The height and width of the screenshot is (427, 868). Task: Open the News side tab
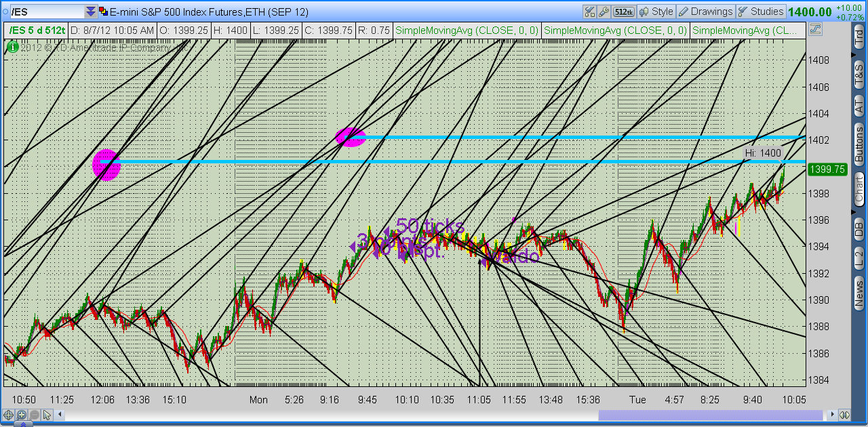click(x=859, y=293)
